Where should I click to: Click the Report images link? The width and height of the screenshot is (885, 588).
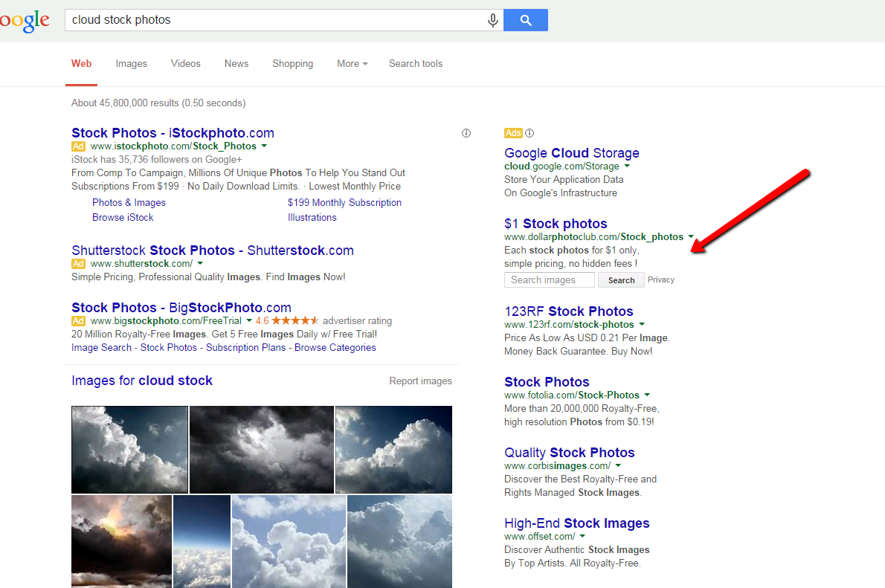point(420,381)
